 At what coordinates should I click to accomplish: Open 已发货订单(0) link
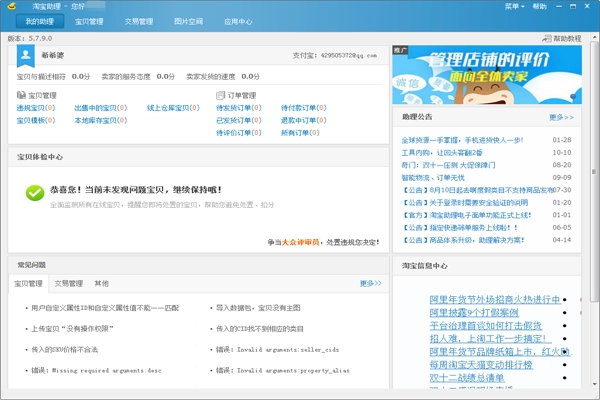239,120
